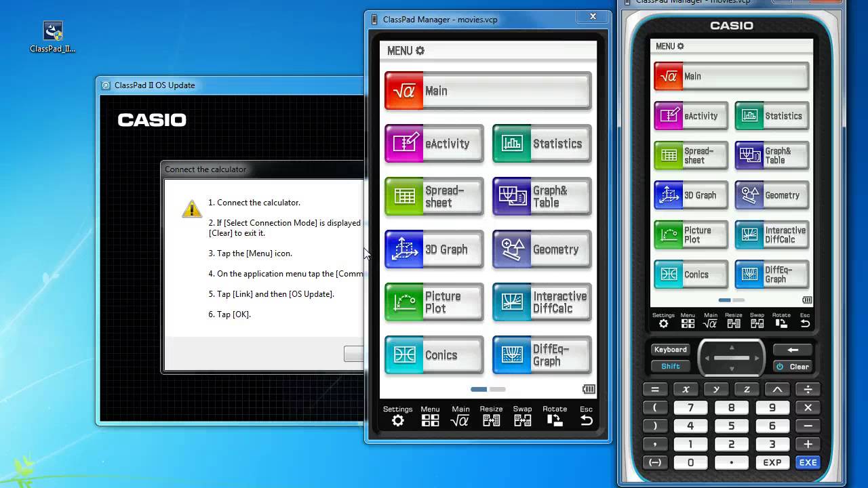Click the x variable key
This screenshot has width=868, height=488.
pos(686,389)
